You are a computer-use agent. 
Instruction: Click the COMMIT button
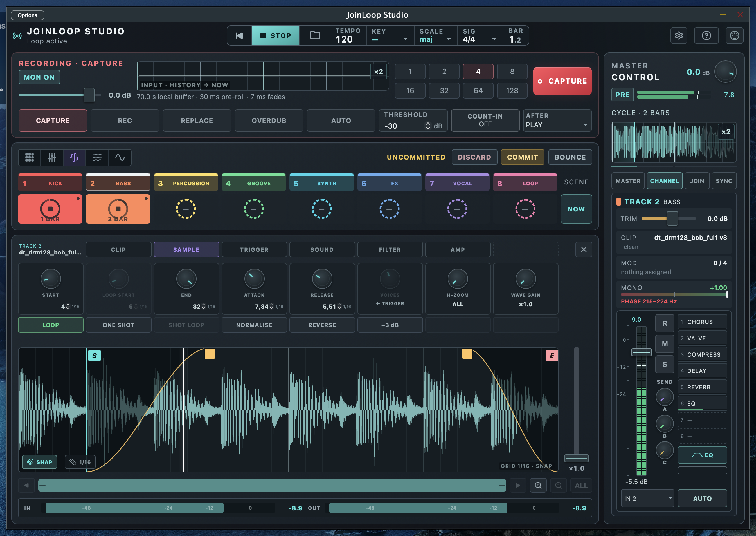click(x=522, y=157)
